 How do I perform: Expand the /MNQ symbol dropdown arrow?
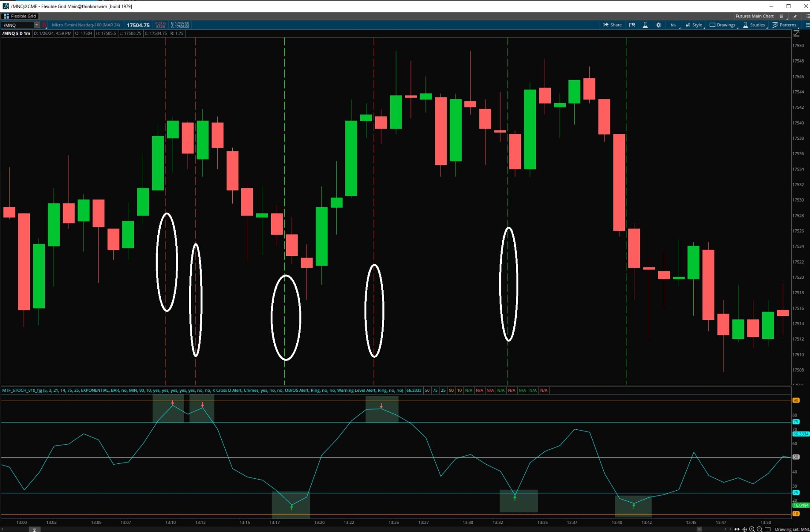click(x=37, y=25)
